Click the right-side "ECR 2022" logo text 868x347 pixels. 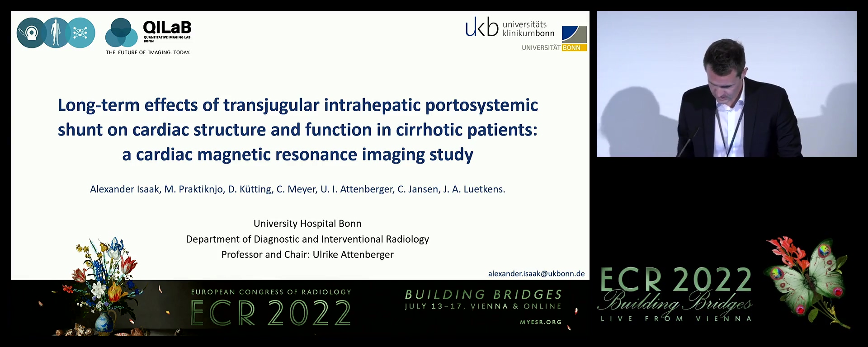click(676, 280)
